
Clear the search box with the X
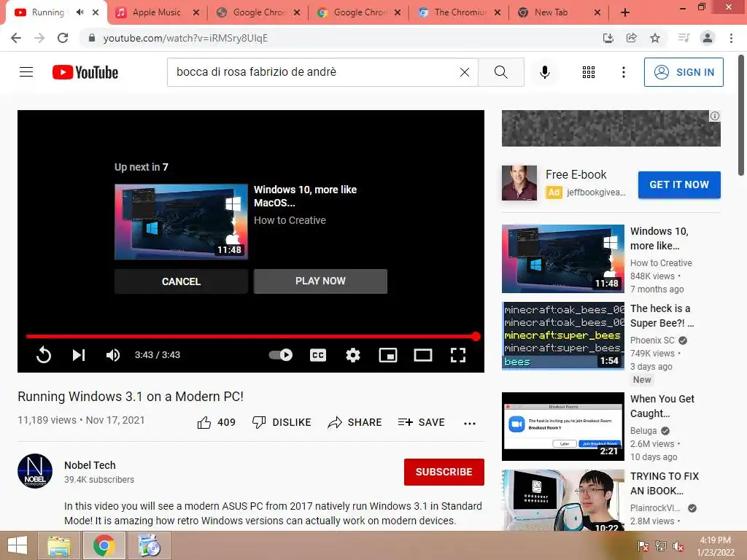(465, 72)
